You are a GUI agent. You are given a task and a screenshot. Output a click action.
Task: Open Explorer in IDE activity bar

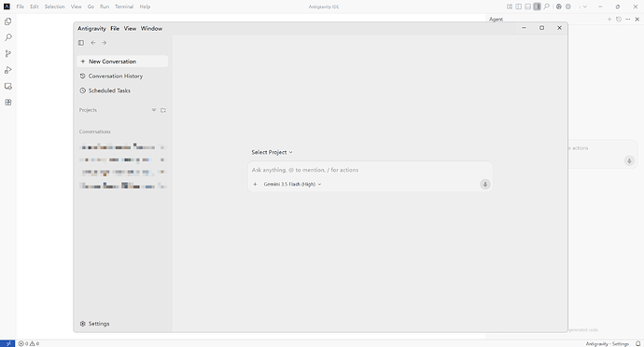pos(7,21)
